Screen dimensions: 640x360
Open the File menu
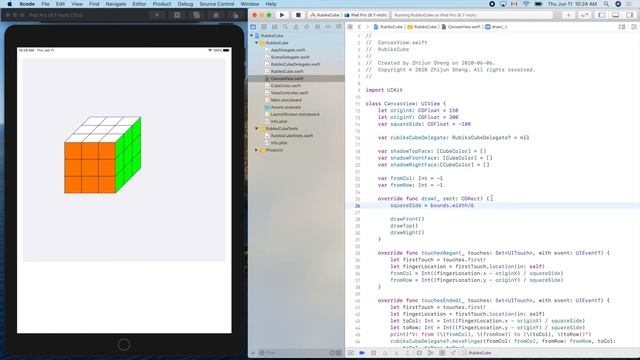coord(45,4)
